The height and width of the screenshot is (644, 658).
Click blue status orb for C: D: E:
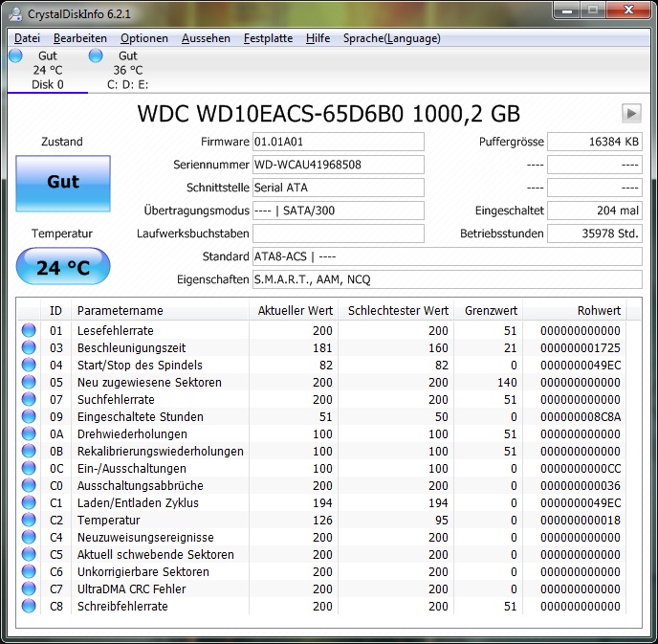coord(96,56)
